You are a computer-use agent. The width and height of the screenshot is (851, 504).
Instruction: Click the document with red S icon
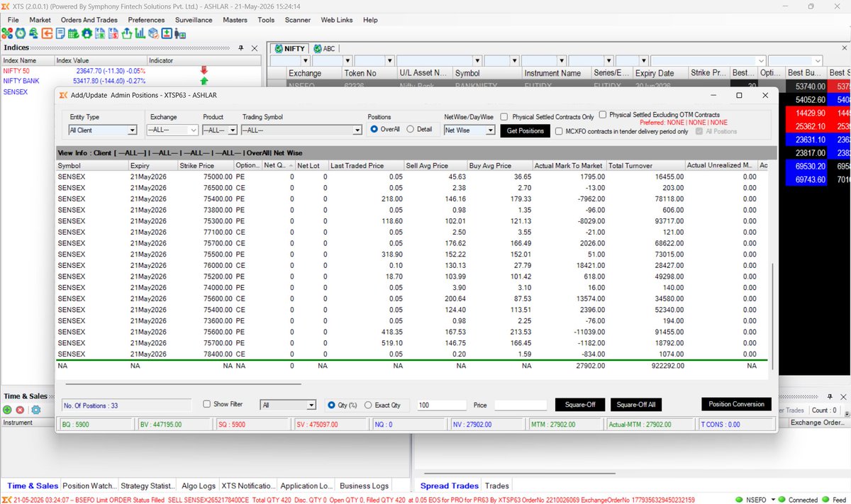113,33
